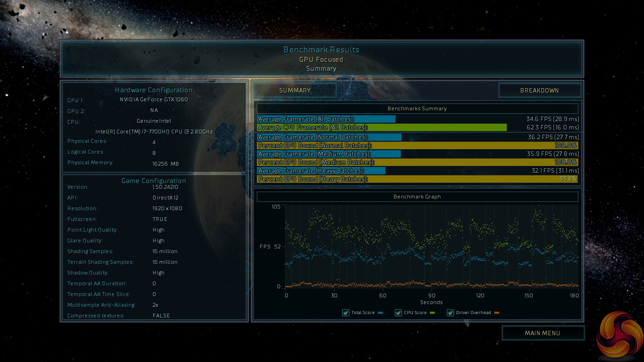
Task: Click the KitGuru swirl logo watermark
Action: 620,335
